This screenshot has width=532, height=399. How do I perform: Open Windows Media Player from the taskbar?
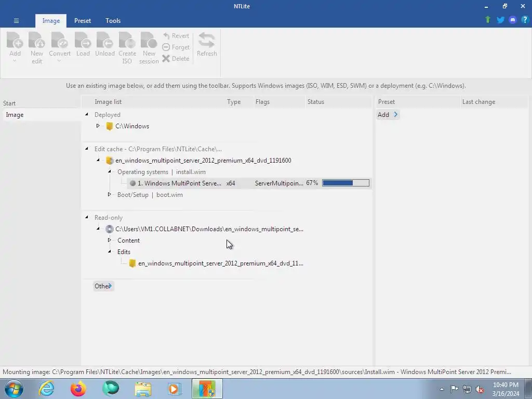click(175, 389)
